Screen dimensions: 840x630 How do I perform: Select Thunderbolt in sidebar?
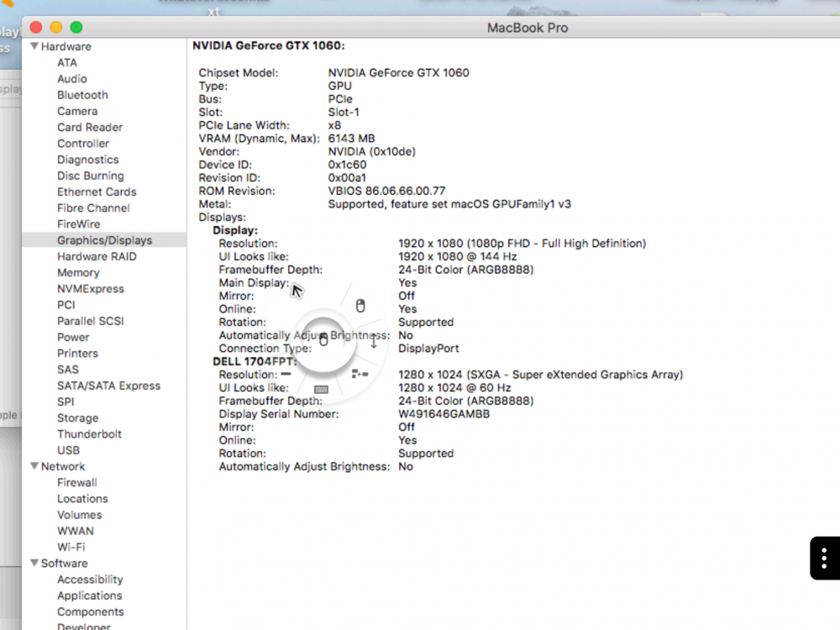coord(90,434)
